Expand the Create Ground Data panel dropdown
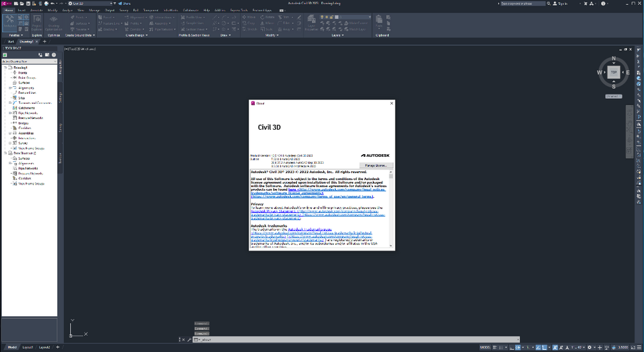The image size is (644, 352). (80, 35)
